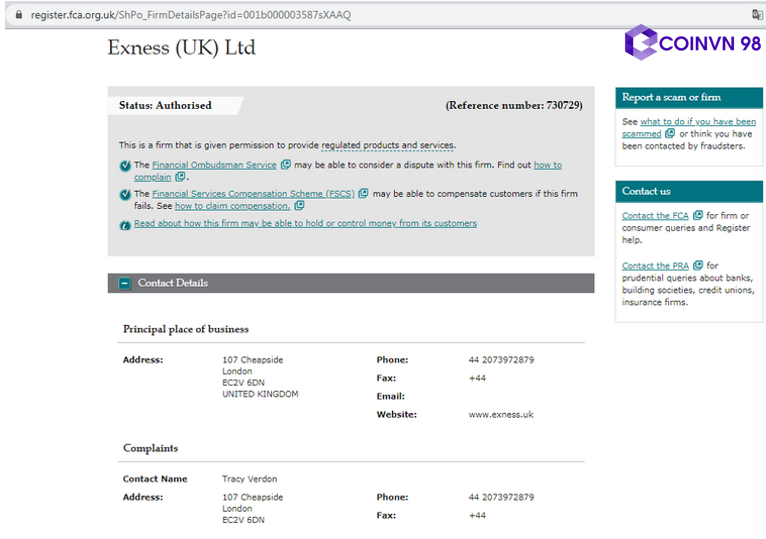Click external-link icon after Financial Ombudsman Service

[286, 165]
